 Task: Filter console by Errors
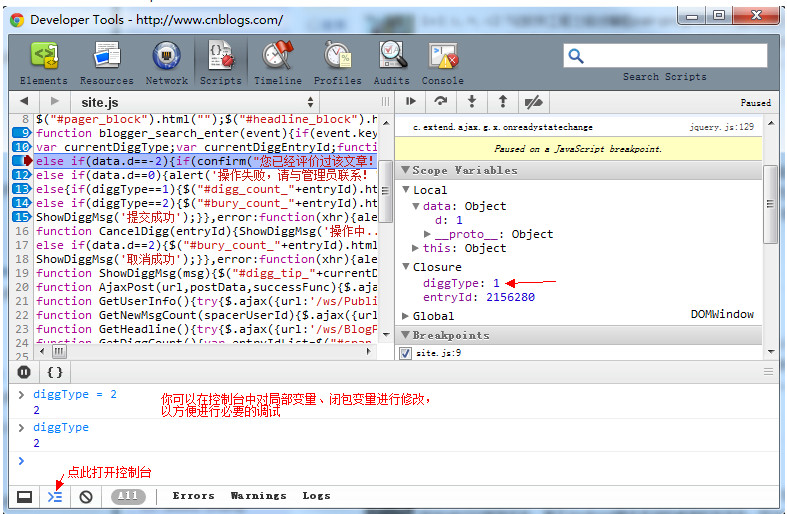point(193,496)
